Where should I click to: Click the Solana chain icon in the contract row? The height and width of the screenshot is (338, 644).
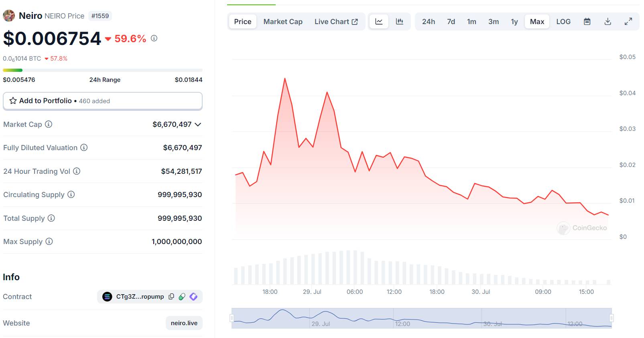(x=107, y=297)
